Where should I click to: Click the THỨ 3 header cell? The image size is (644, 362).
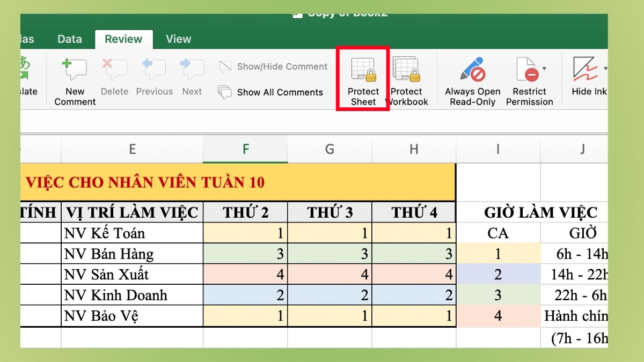coord(329,212)
